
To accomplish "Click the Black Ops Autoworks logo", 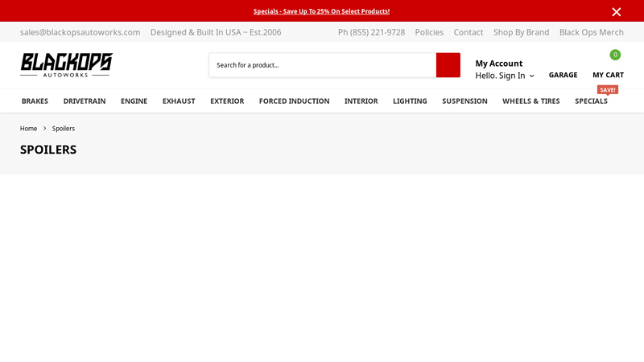I will tap(66, 64).
